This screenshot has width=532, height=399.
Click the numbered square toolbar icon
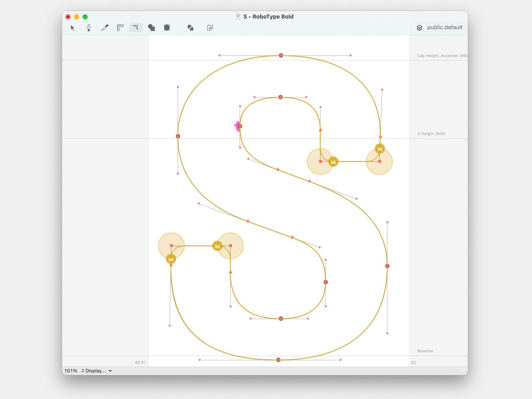[210, 28]
